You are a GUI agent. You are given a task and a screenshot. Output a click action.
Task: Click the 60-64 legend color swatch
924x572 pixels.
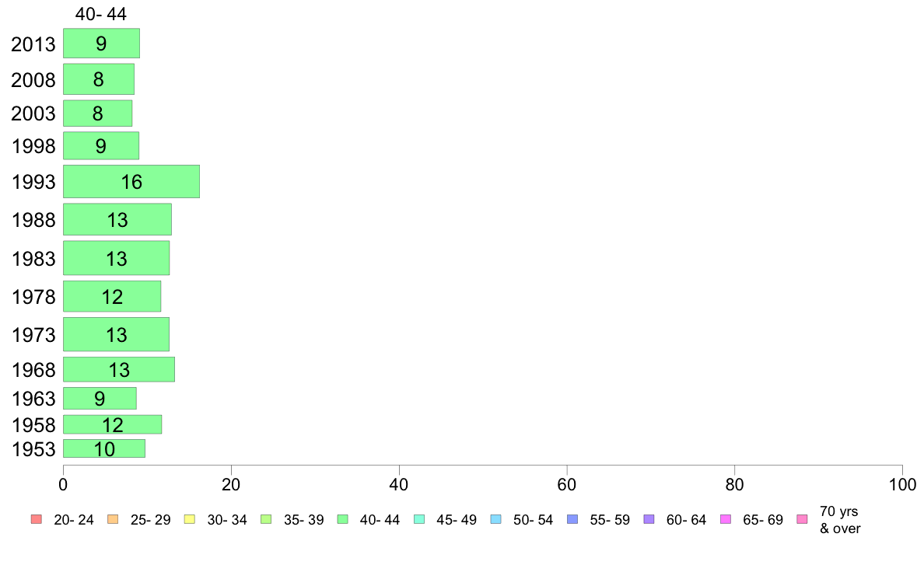pos(649,519)
